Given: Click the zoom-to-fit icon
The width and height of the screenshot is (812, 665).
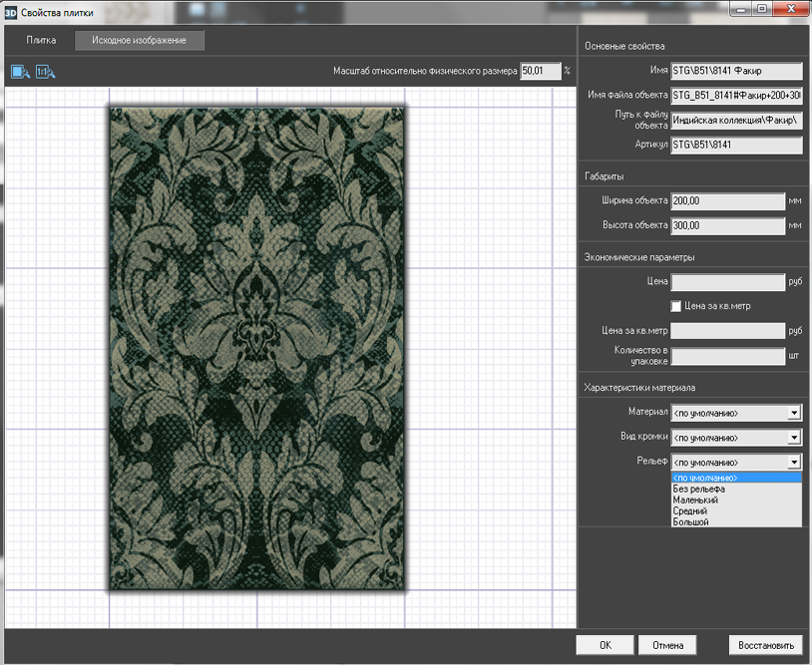Looking at the screenshot, I should [x=20, y=72].
